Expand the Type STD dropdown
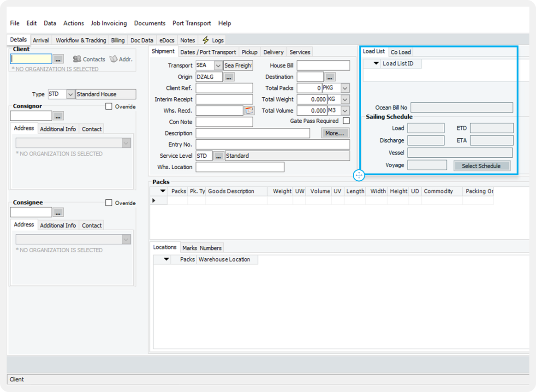The height and width of the screenshot is (392, 536). [x=71, y=94]
